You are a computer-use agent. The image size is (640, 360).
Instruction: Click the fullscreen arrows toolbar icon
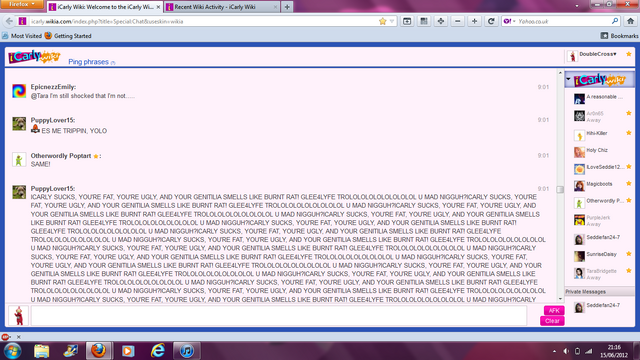point(440,21)
